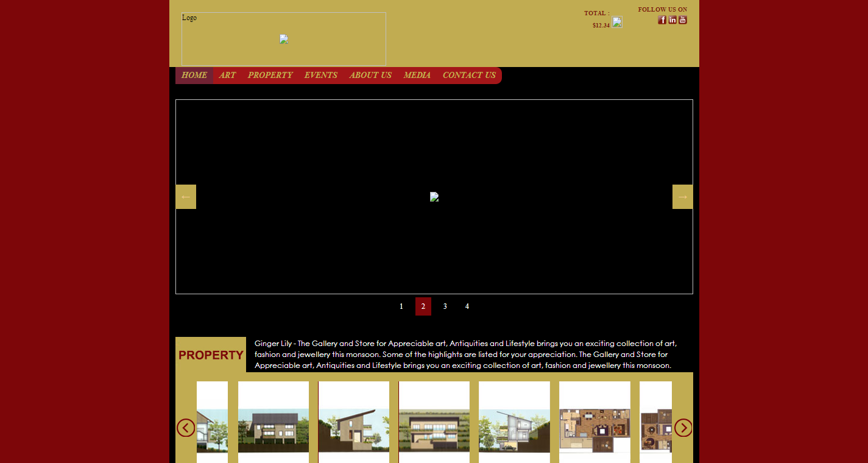The width and height of the screenshot is (868, 463).
Task: Go to the HOME menu item
Action: pos(194,76)
